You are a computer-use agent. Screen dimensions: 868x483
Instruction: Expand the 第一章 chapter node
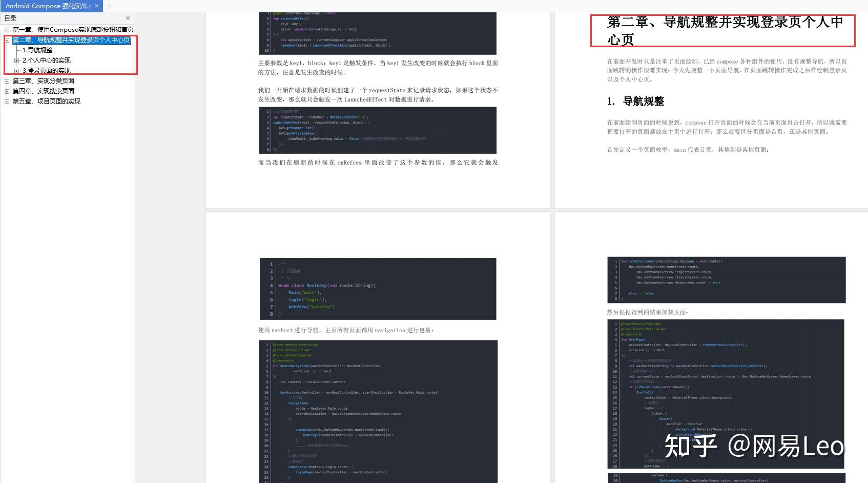7,30
